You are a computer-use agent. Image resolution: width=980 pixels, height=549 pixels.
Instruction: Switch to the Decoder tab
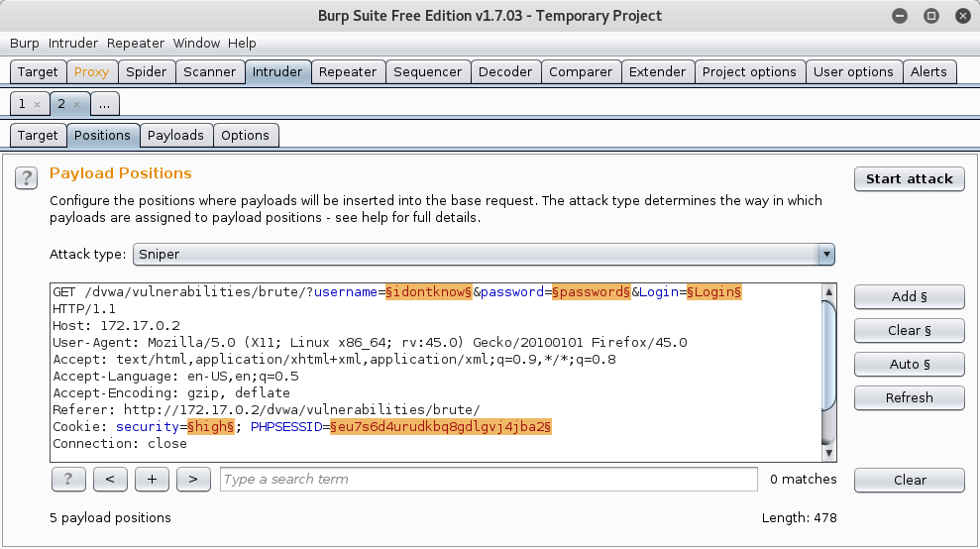click(x=505, y=72)
